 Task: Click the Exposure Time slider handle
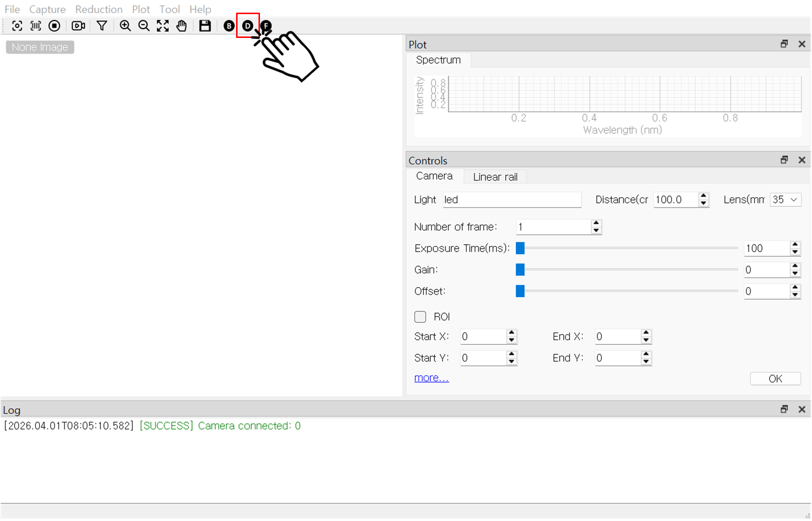pos(520,248)
